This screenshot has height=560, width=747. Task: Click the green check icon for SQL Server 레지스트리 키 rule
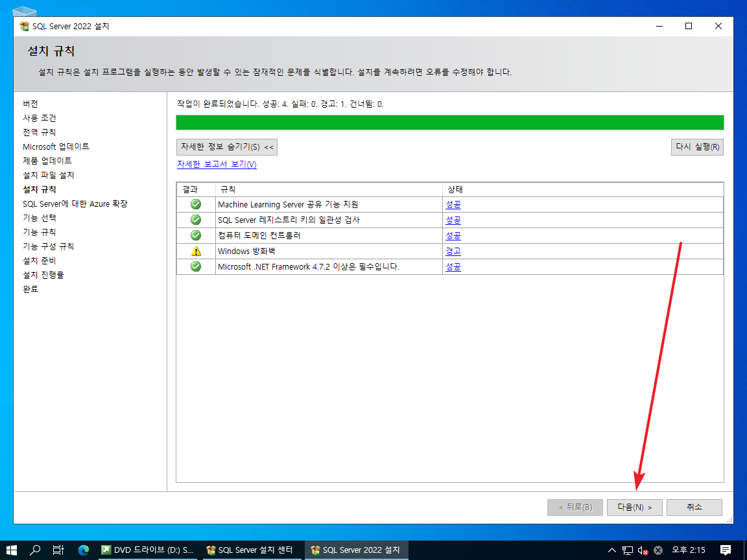(x=196, y=220)
